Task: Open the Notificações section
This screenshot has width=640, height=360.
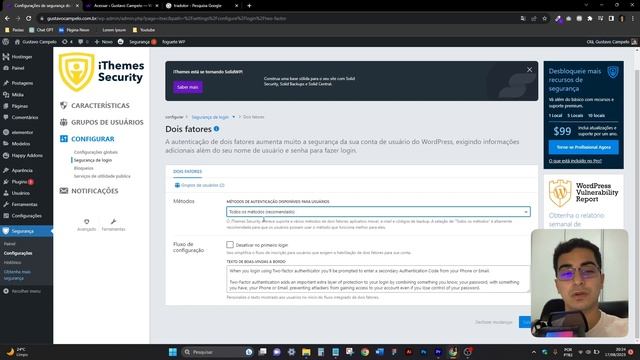Action: click(89, 191)
